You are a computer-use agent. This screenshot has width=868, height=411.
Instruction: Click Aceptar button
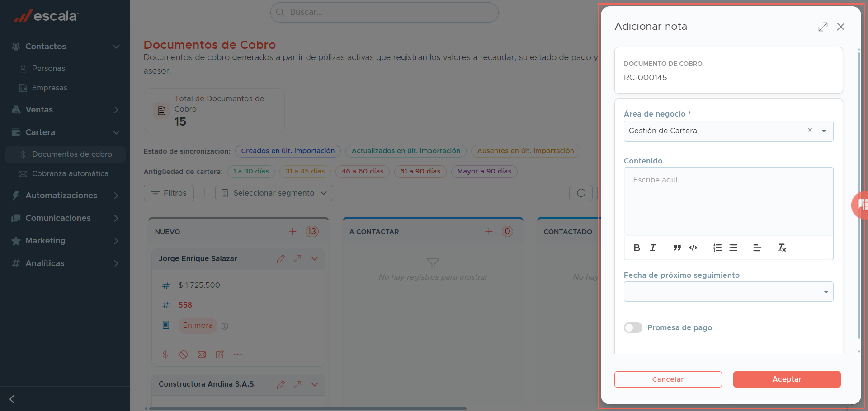[x=787, y=379]
